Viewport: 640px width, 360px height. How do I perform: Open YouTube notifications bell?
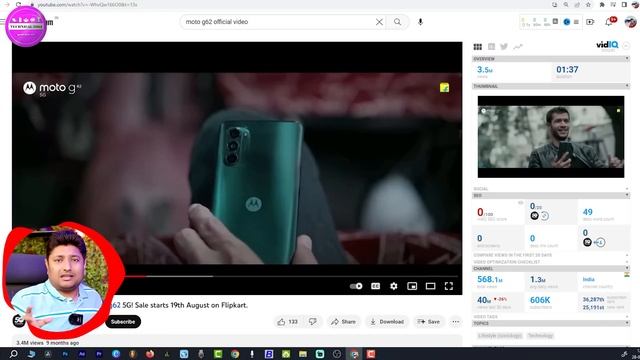tap(609, 22)
